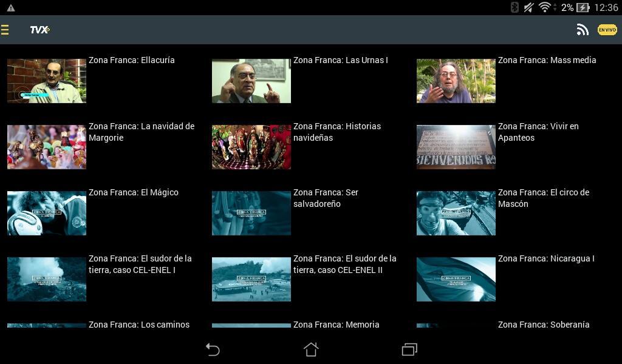Screen dimensions: 622x364
Task: Tap the EN VIVO live button
Action: tap(607, 30)
